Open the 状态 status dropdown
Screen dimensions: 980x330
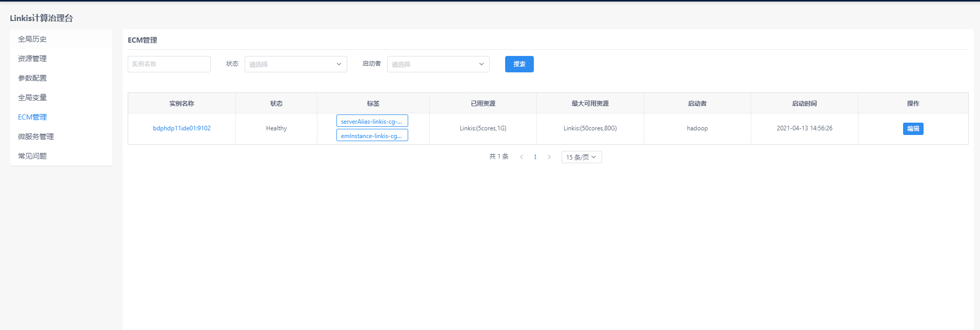295,64
